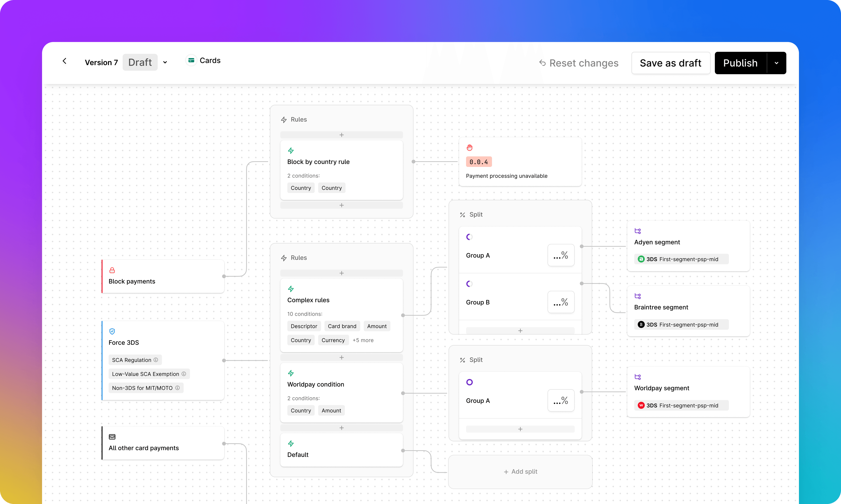This screenshot has height=504, width=841.
Task: Select Group A circle in lower Split node
Action: point(470,382)
